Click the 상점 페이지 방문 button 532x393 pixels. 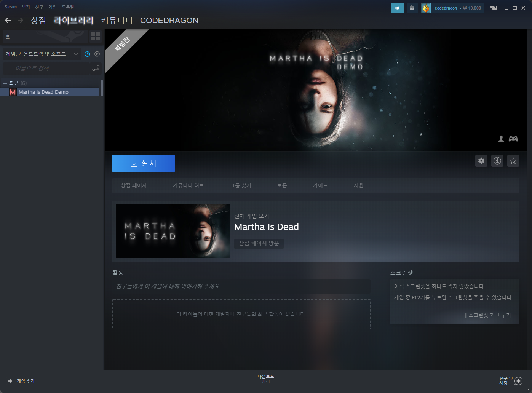click(259, 243)
